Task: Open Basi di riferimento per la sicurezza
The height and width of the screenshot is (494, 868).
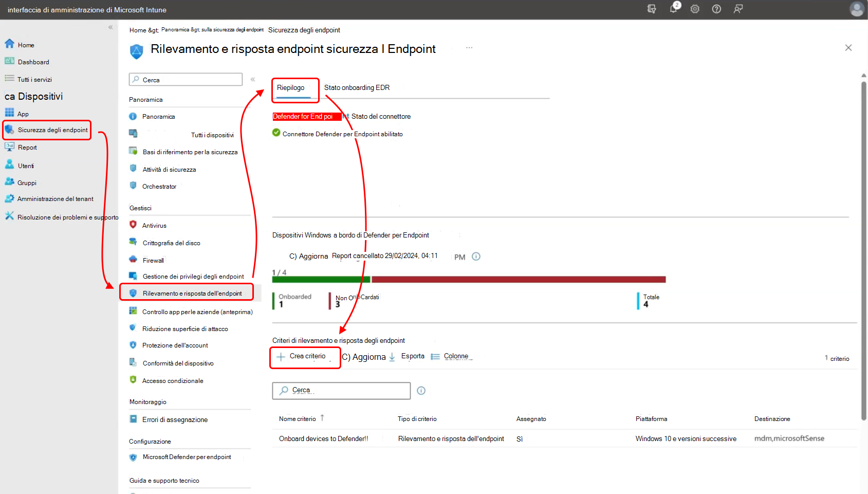Action: 190,152
